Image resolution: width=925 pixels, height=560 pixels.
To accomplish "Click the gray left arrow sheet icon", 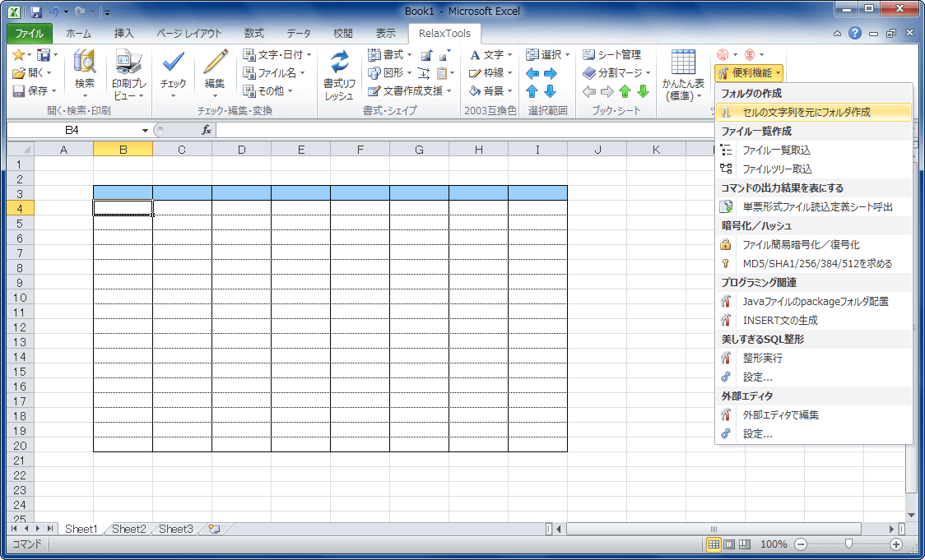I will coord(588,91).
